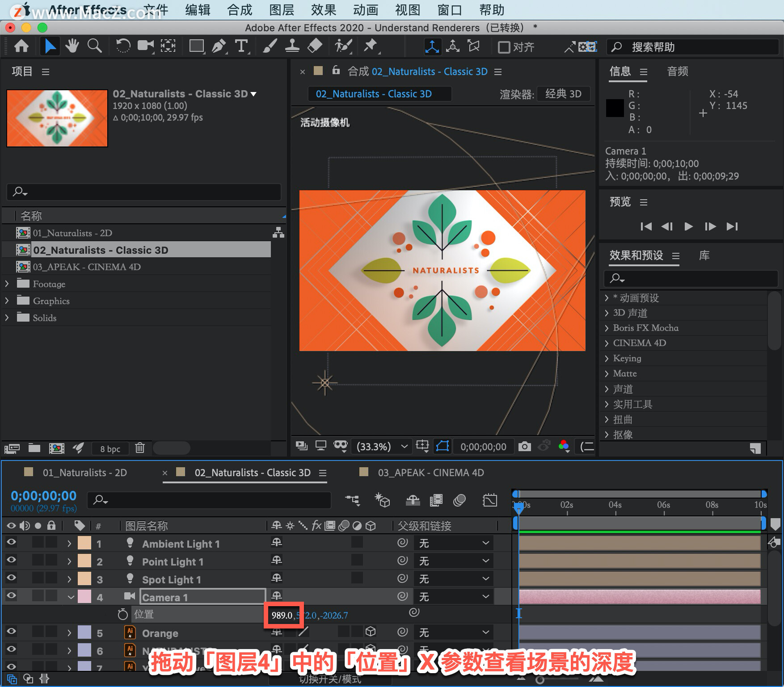Hide Ambient Light 1 layer eye

[x=11, y=542]
